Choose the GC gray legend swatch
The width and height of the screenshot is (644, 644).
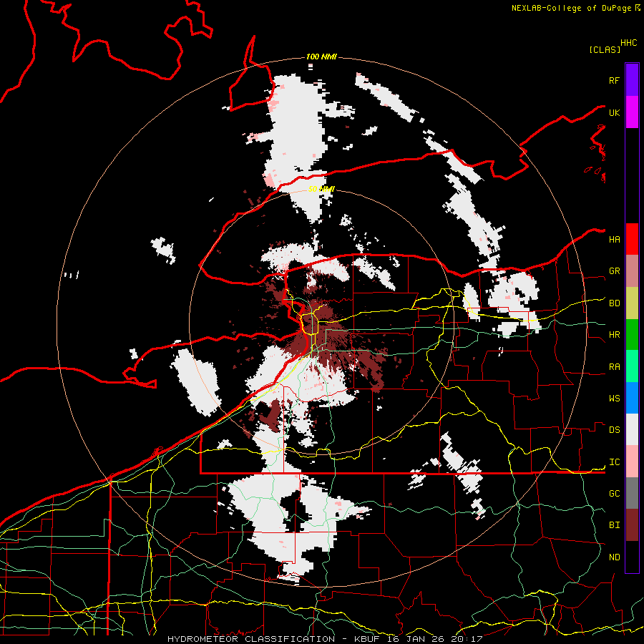pos(632,493)
